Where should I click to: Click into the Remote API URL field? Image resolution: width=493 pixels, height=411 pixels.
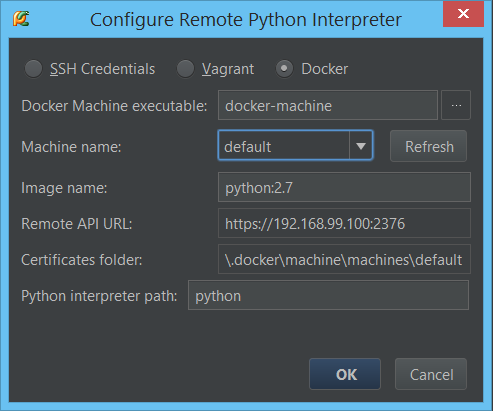(344, 223)
